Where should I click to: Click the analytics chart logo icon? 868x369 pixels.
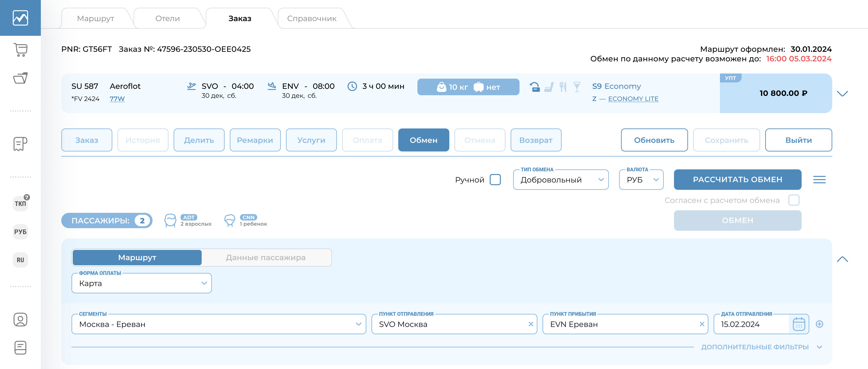20,18
